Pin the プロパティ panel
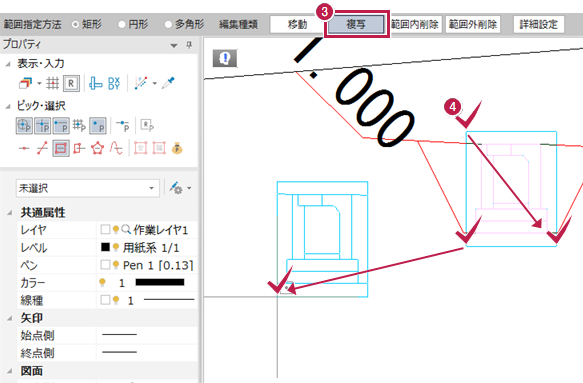Image resolution: width=583 pixels, height=383 pixels. click(x=189, y=45)
